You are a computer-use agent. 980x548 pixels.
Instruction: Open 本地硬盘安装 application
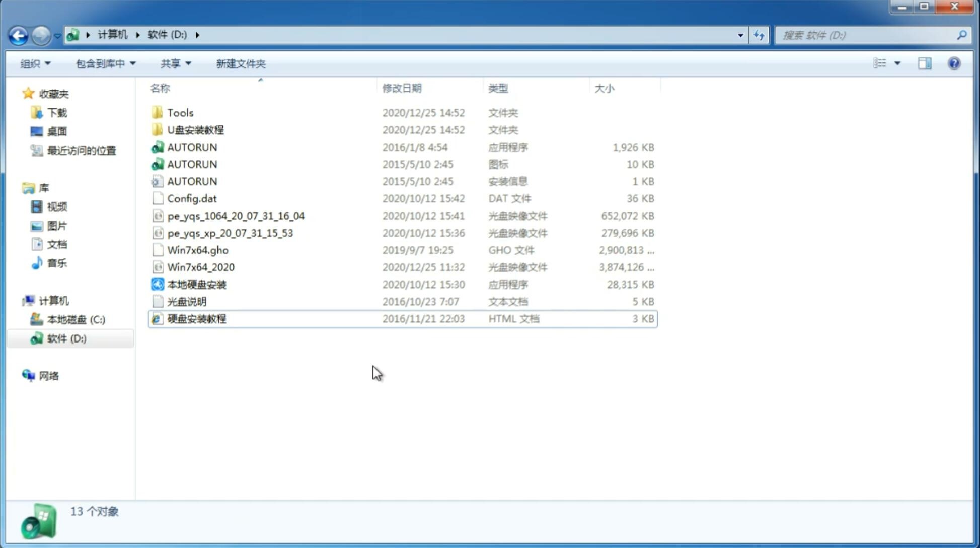click(196, 284)
